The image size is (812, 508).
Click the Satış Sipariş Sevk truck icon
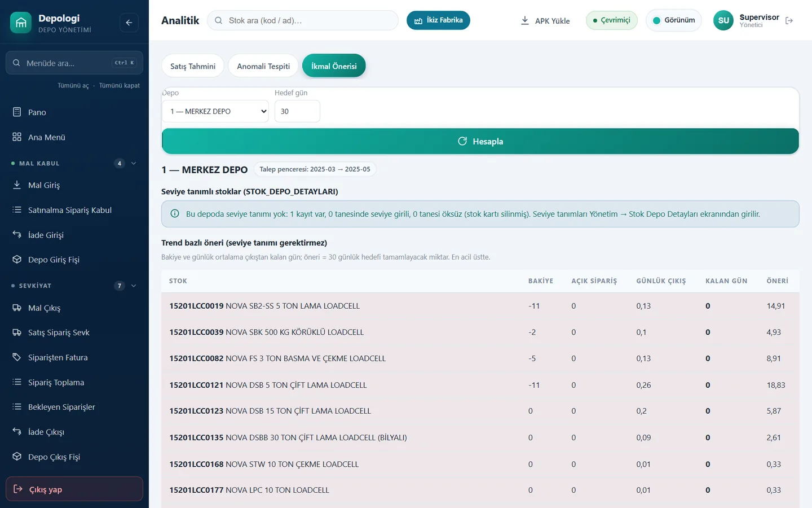(17, 332)
